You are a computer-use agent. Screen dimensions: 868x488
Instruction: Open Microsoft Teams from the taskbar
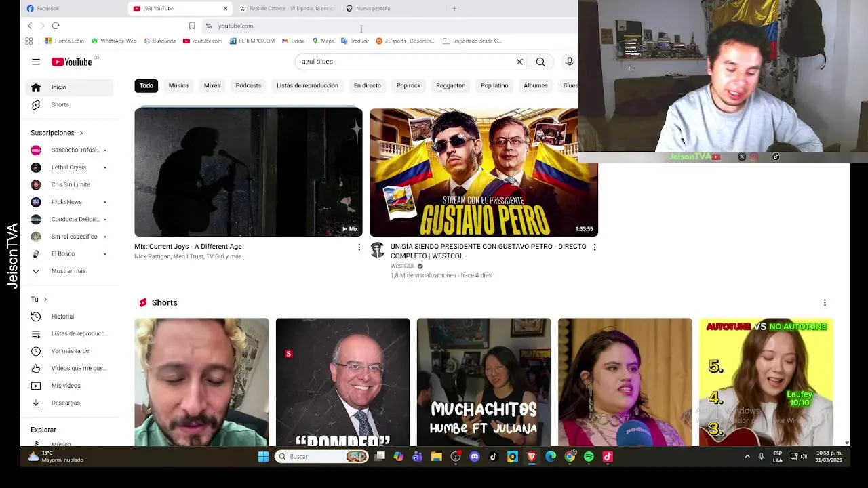[x=418, y=457]
